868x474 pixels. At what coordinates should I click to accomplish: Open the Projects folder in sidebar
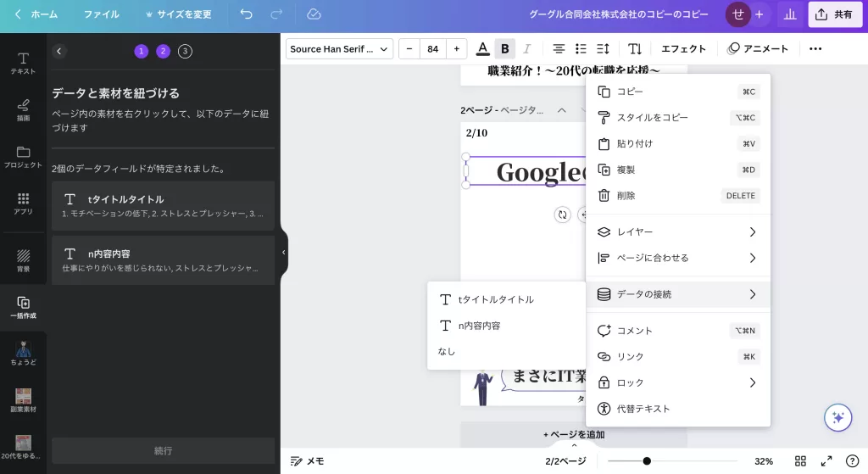(23, 157)
